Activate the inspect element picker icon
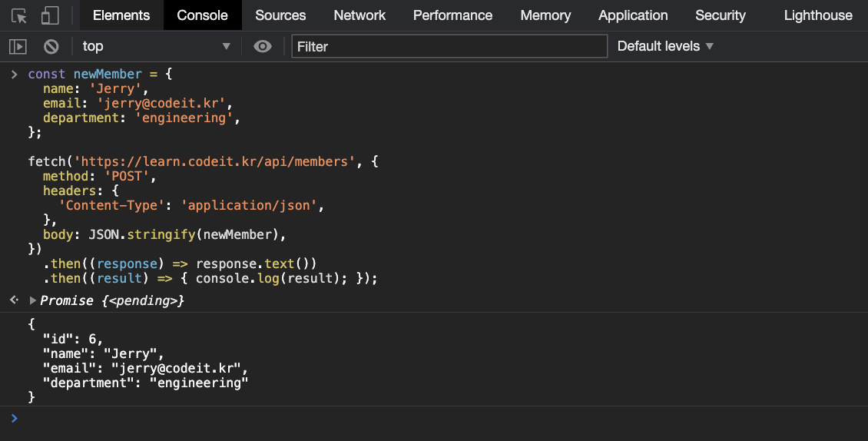Image resolution: width=868 pixels, height=441 pixels. (x=19, y=15)
